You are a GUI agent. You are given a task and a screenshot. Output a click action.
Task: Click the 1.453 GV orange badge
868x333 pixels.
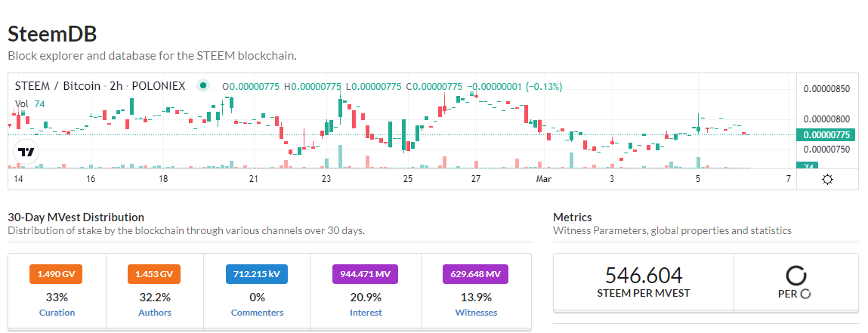point(154,274)
